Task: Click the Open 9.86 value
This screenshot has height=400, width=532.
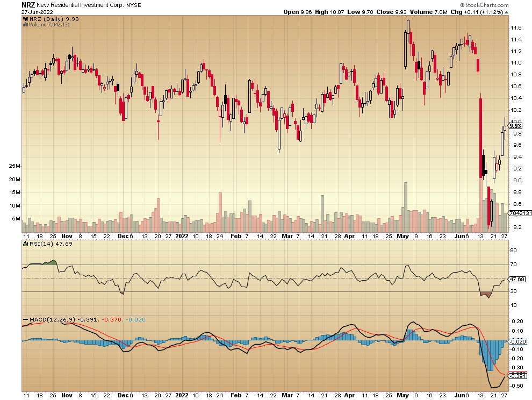Action: [x=298, y=12]
